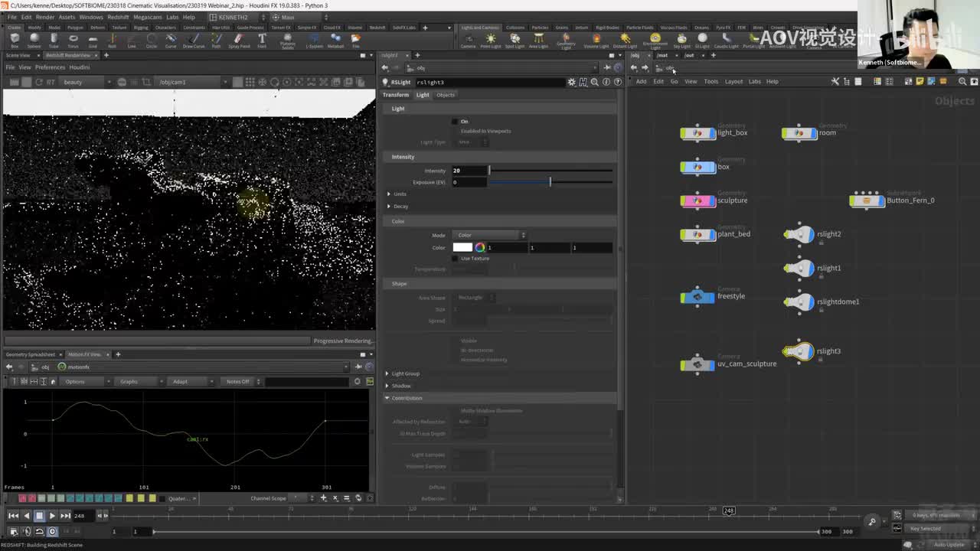Open the Graphs dropdown
980x551 pixels.
[139, 381]
